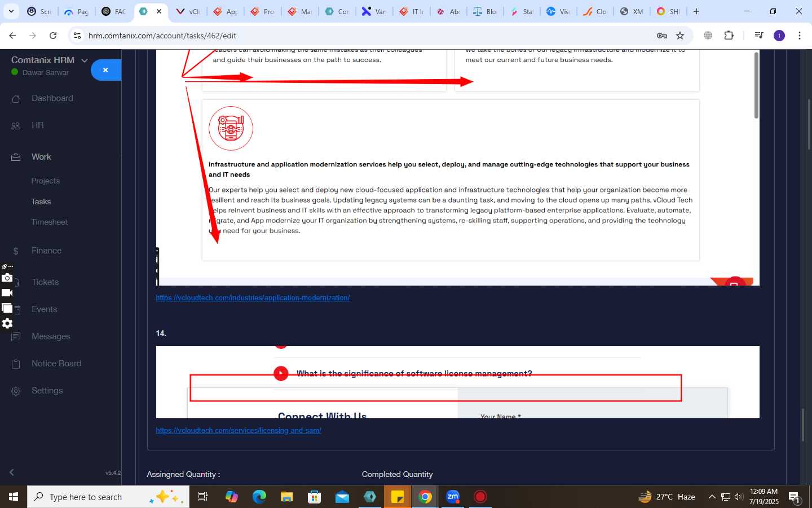Click the video record overlay icon
Image resolution: width=812 pixels, height=508 pixels.
coord(7,293)
